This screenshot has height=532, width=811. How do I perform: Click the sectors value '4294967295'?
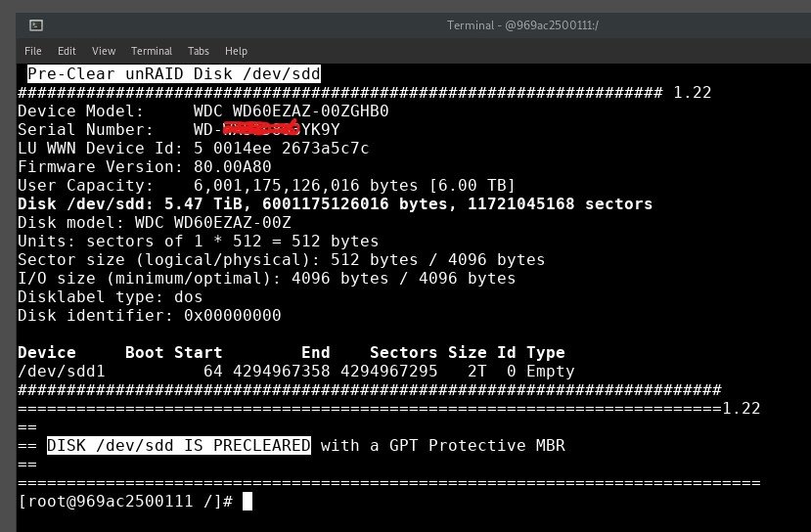tap(389, 372)
